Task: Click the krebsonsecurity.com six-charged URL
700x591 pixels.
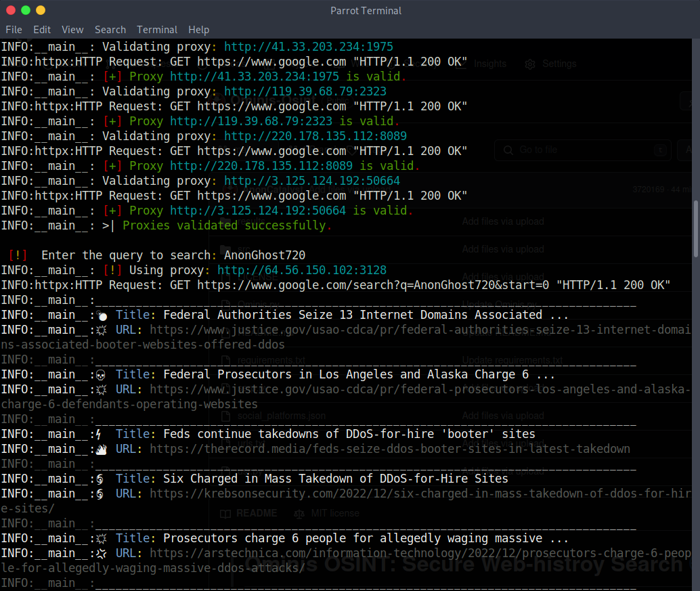Action: [345, 501]
